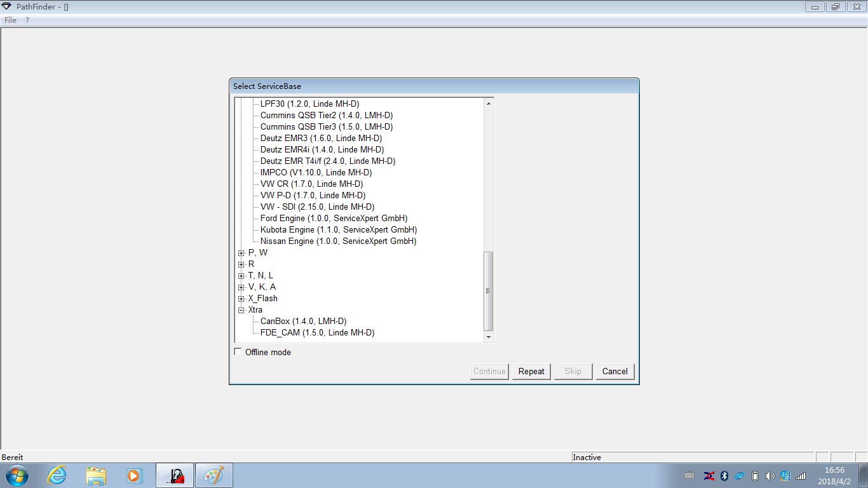
Task: Switch to the PathFinder forklift taskbar icon
Action: pyautogui.click(x=175, y=475)
